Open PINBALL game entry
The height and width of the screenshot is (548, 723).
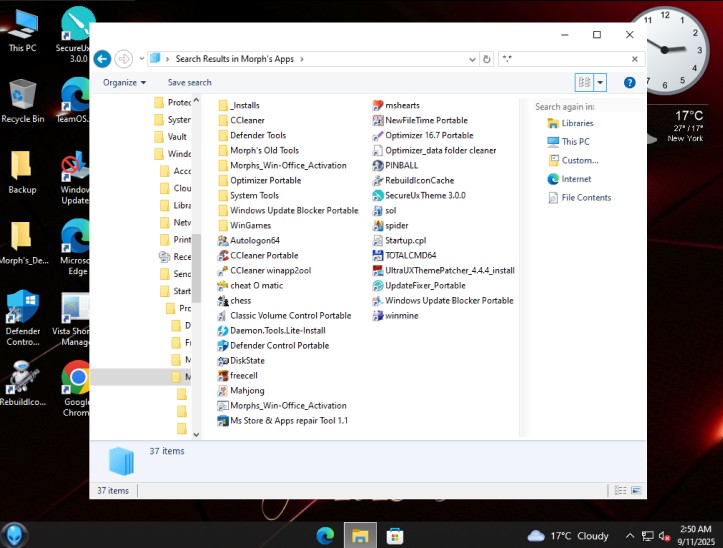click(x=395, y=165)
